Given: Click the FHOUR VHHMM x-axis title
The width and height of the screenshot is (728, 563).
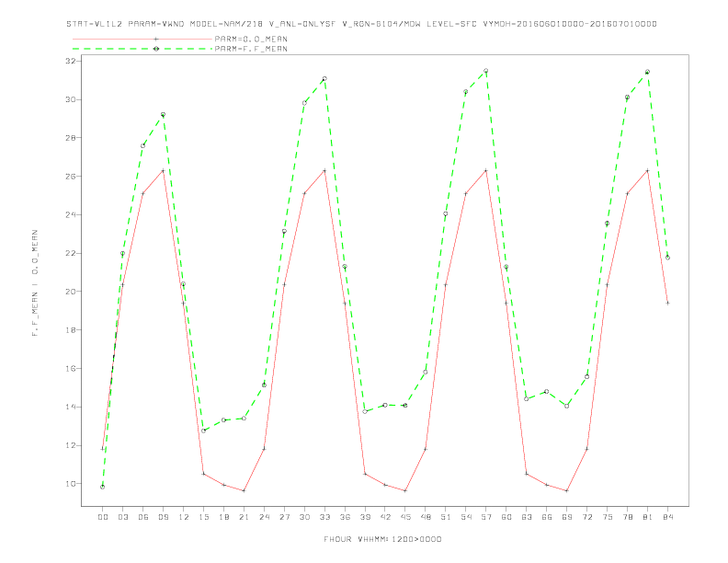Looking at the screenshot, I should click(382, 539).
